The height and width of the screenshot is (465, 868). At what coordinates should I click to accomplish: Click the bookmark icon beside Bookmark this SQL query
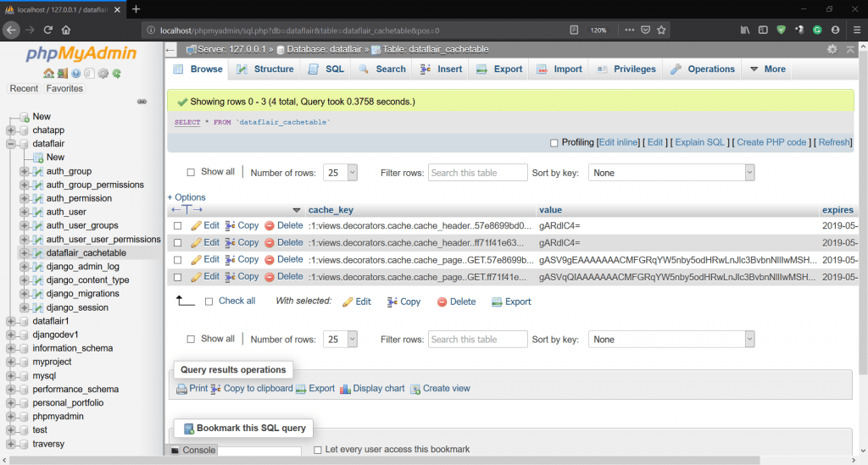tap(188, 429)
